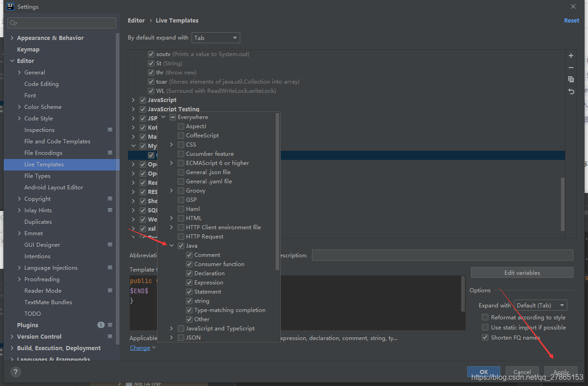Click the project-level icon next to Copyright
The width and height of the screenshot is (588, 386).
click(110, 199)
